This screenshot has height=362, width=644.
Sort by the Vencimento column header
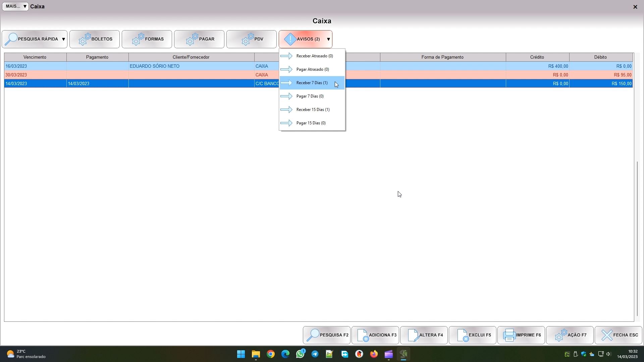[x=35, y=57]
